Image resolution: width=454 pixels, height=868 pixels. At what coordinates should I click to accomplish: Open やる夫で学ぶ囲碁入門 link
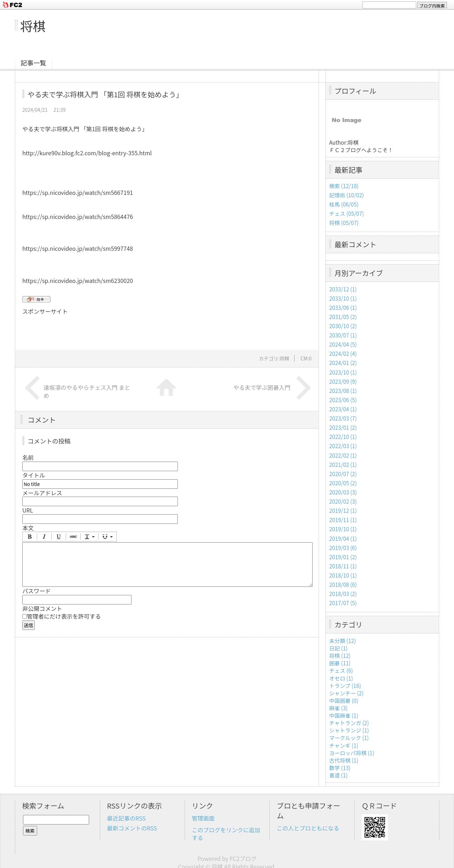coord(262,388)
